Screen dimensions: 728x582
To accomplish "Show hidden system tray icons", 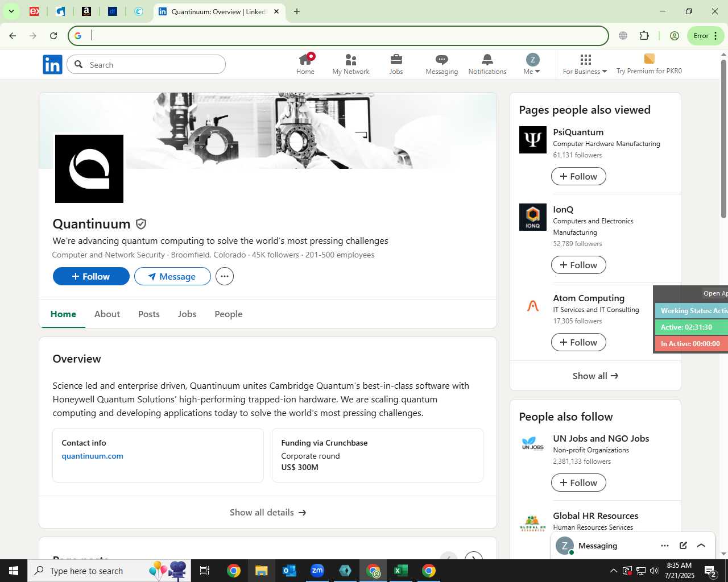I will coord(613,571).
